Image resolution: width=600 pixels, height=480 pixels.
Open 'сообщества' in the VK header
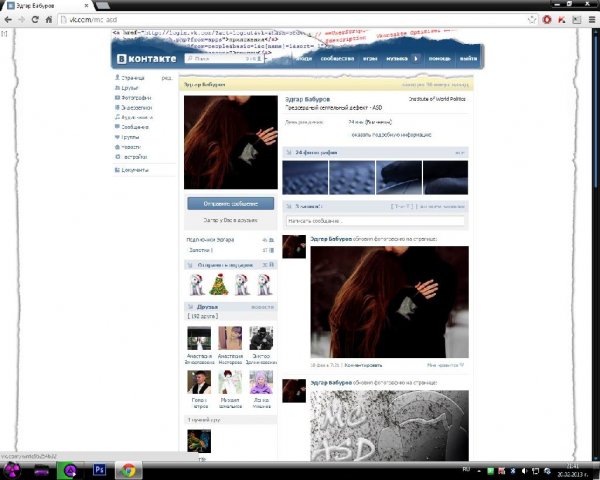(x=337, y=59)
